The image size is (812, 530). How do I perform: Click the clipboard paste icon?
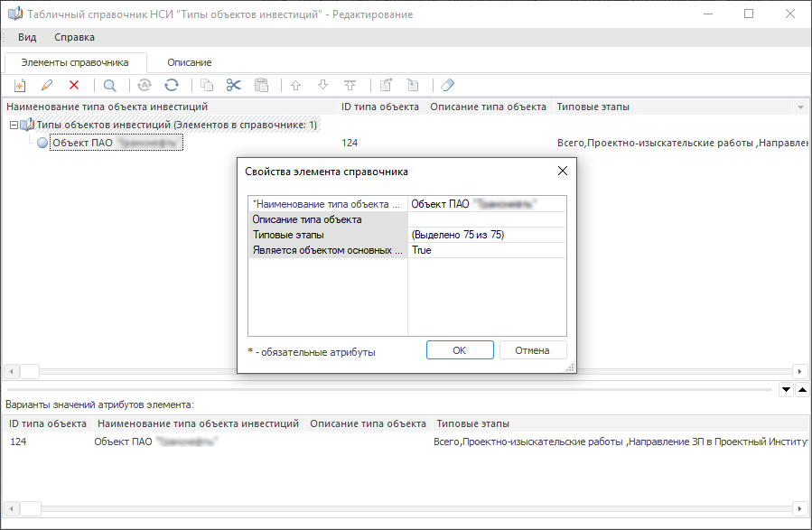tap(262, 86)
